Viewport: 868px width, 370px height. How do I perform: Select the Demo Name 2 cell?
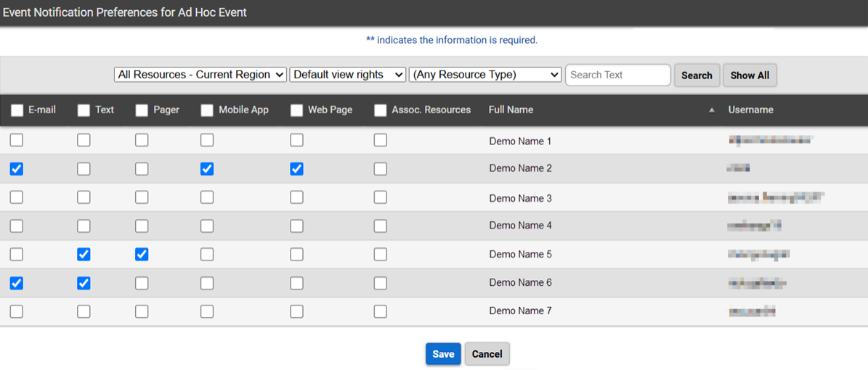[520, 168]
